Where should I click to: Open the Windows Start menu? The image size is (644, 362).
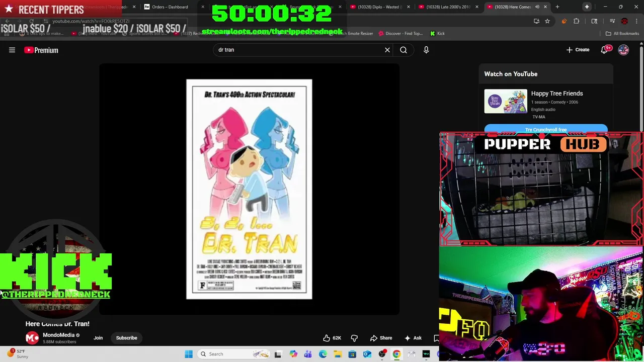[189, 354]
